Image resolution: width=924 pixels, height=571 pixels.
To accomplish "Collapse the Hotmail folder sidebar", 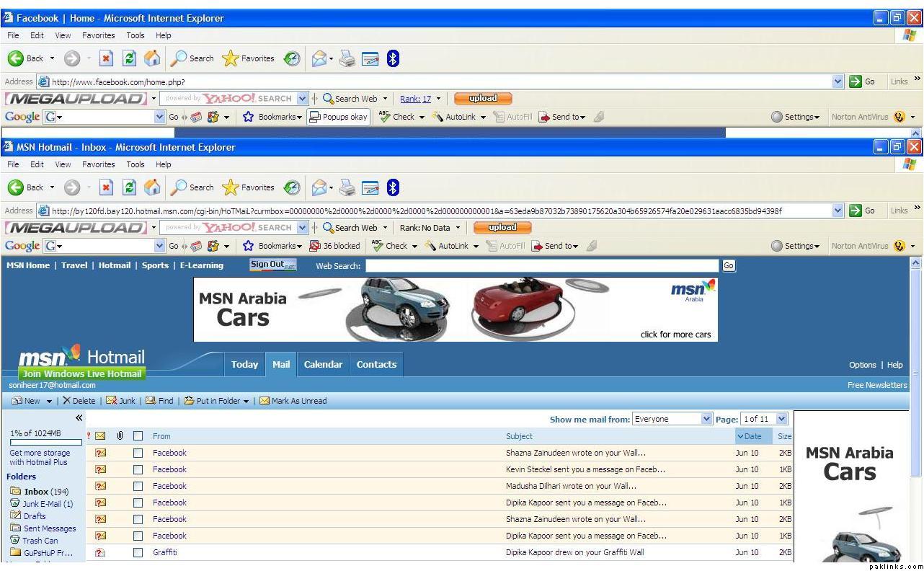I will [79, 417].
